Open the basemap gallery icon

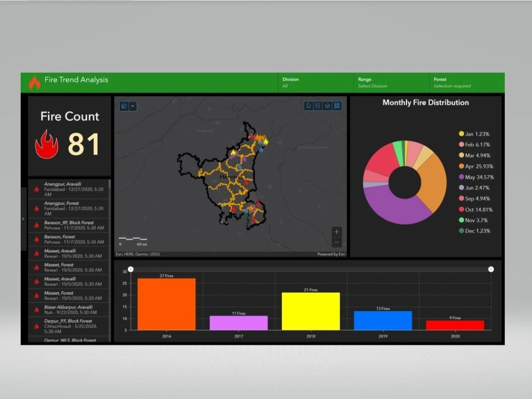click(337, 106)
